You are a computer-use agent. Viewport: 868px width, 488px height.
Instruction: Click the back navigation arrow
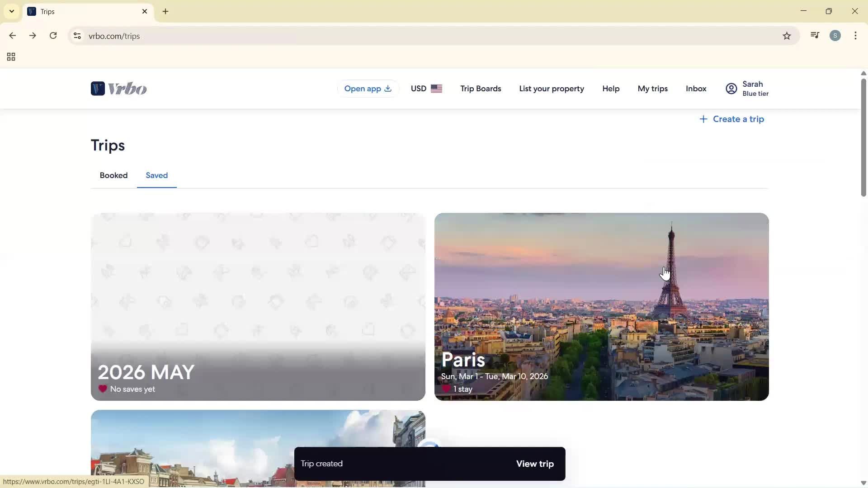(12, 36)
